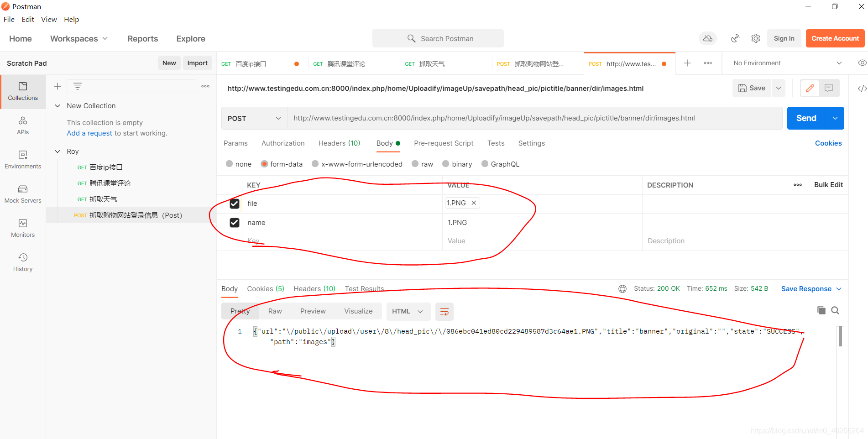868x439 pixels.
Task: Open the Tests request tab
Action: point(496,143)
